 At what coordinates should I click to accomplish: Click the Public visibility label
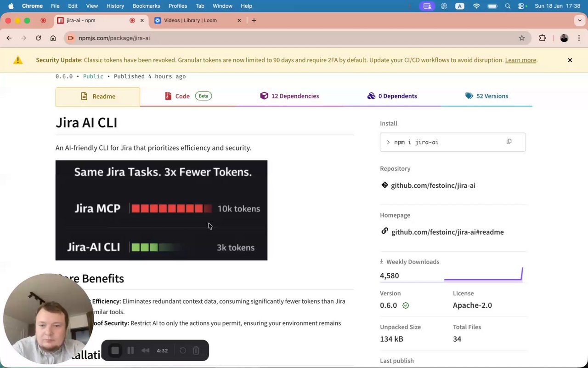(x=93, y=76)
